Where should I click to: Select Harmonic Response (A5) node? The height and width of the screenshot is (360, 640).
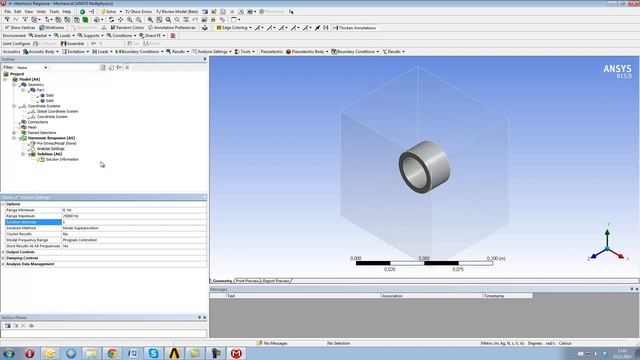point(51,138)
